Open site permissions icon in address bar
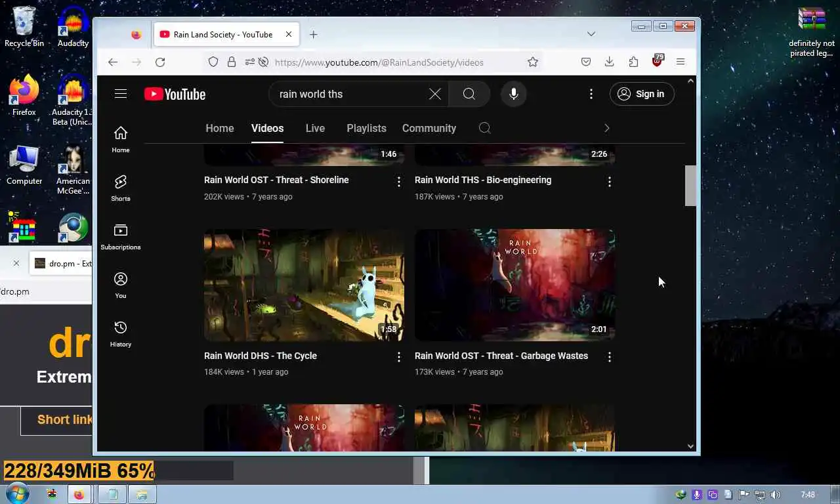The height and width of the screenshot is (504, 840). click(249, 62)
